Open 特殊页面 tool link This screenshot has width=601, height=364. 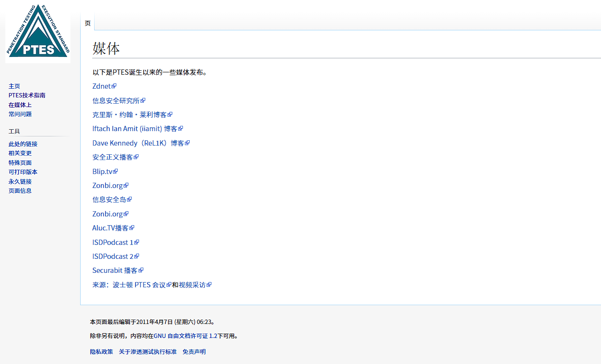tap(20, 163)
